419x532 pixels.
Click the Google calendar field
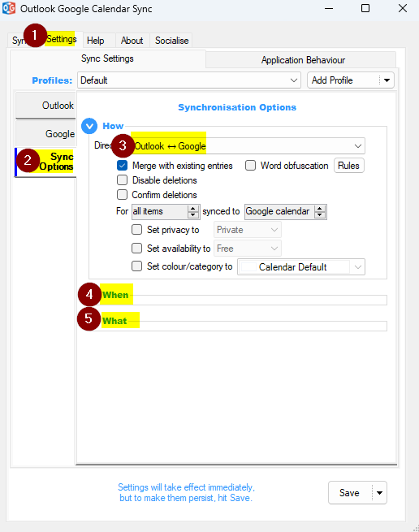pyautogui.click(x=279, y=211)
